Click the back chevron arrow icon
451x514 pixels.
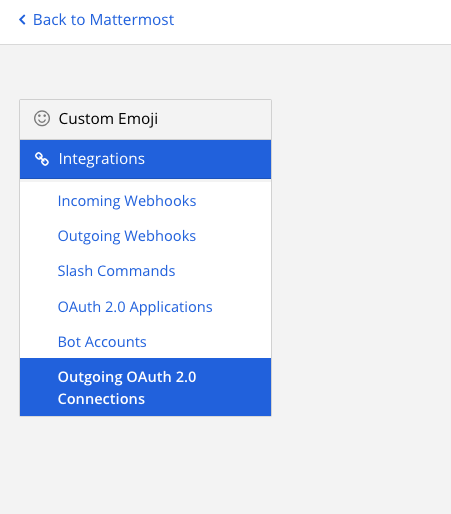point(22,20)
